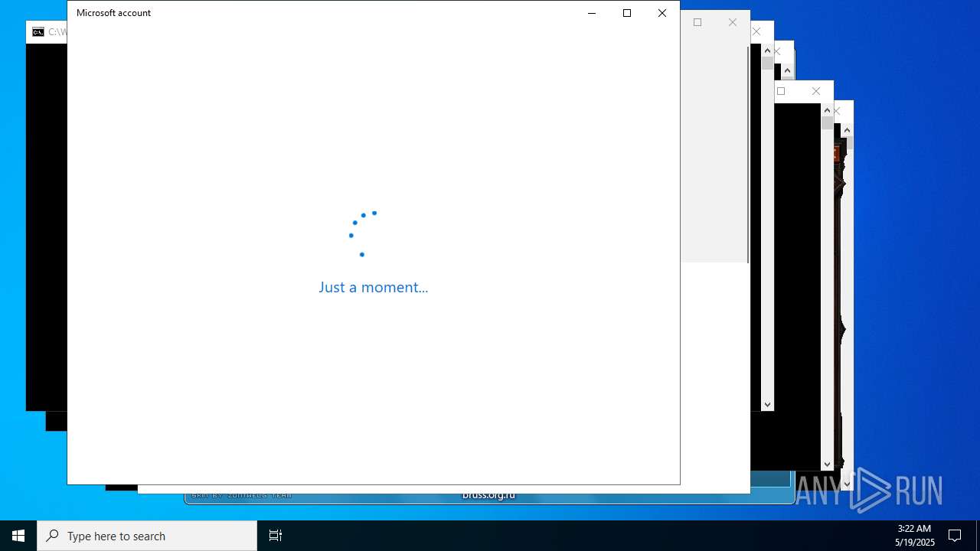Open Task View from the taskbar

(x=276, y=536)
